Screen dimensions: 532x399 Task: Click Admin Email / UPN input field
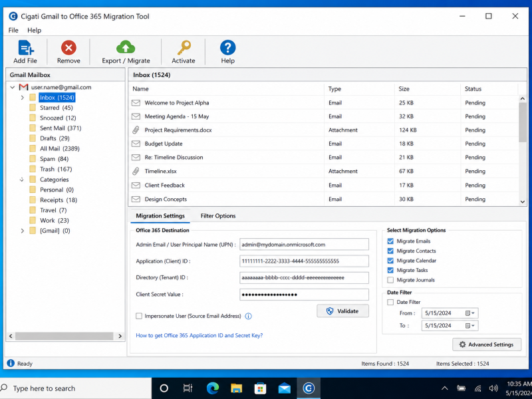304,244
